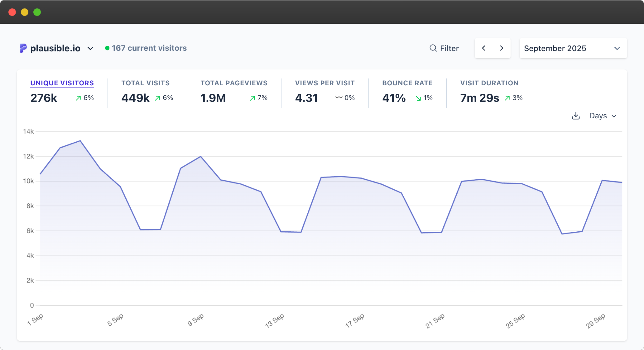Navigate to the next period with right arrow

[x=502, y=48]
